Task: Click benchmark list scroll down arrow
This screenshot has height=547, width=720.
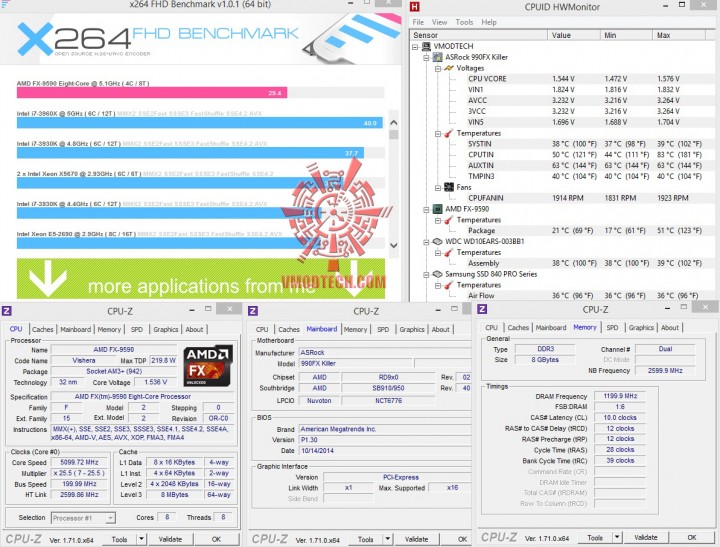Action: pyautogui.click(x=394, y=245)
